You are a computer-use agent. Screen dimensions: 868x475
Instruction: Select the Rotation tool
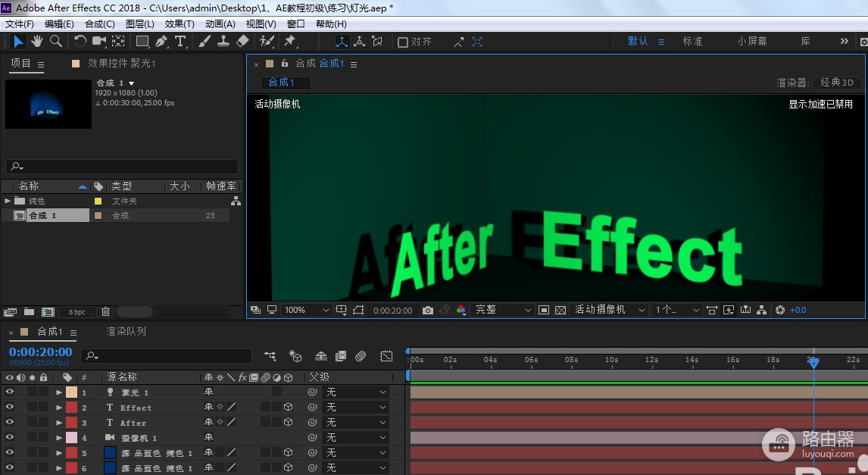click(80, 42)
